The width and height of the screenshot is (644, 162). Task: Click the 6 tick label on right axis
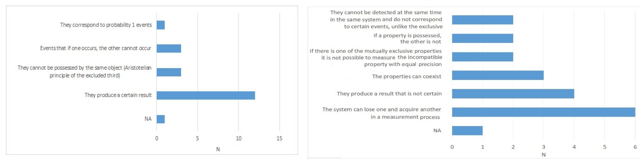coord(635,147)
